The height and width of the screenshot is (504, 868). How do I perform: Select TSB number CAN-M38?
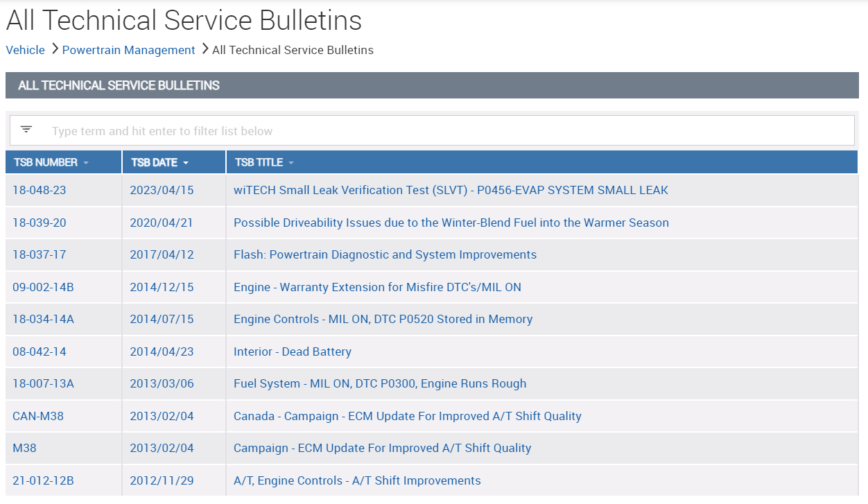pyautogui.click(x=38, y=416)
